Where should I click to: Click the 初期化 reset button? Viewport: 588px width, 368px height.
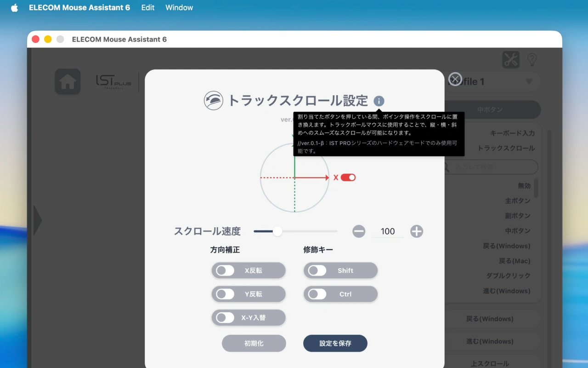pyautogui.click(x=254, y=343)
